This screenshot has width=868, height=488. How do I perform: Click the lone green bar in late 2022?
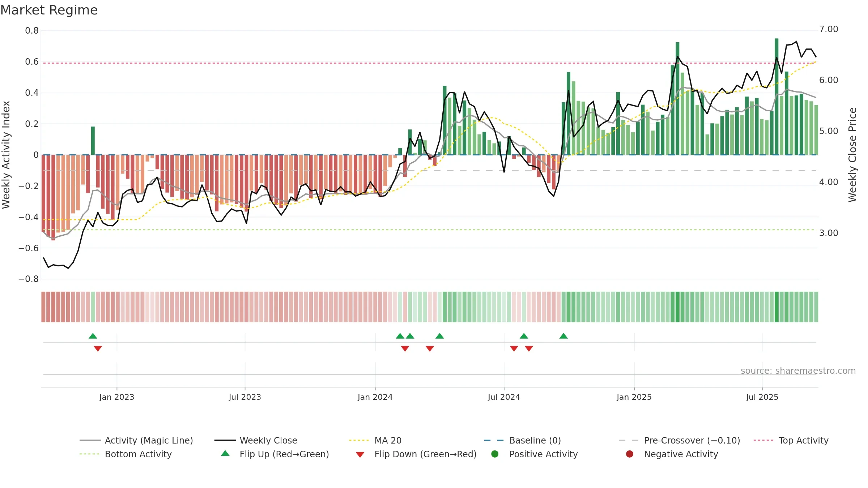click(x=93, y=141)
